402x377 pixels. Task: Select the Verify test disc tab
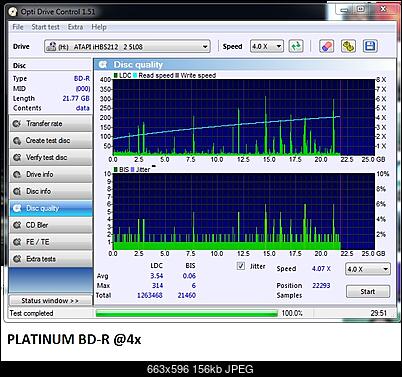tap(51, 157)
